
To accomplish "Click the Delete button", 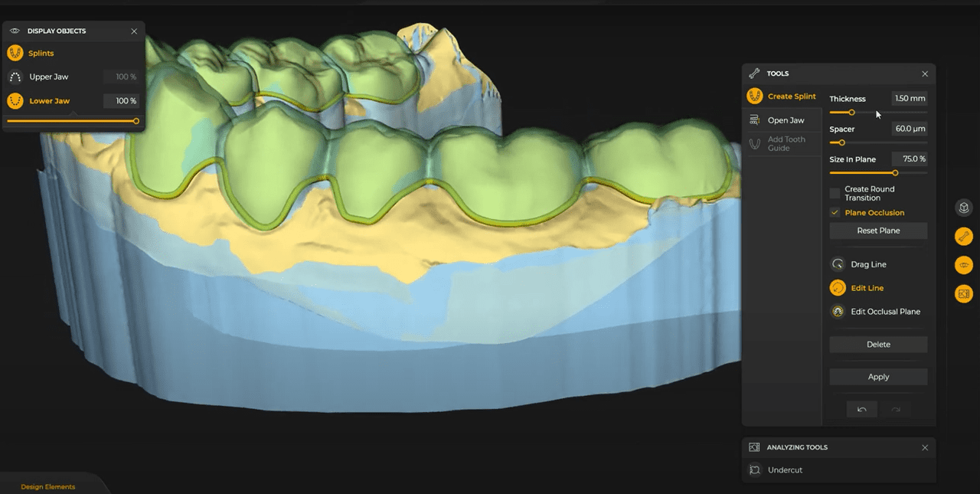I will [878, 345].
